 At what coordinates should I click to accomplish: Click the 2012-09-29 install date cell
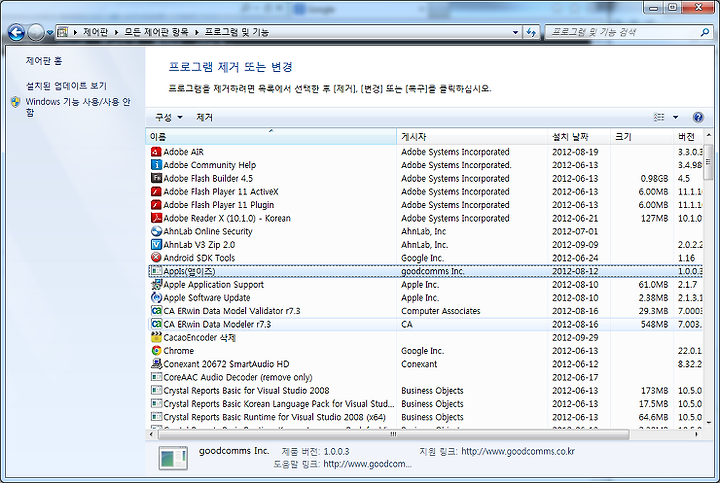575,337
